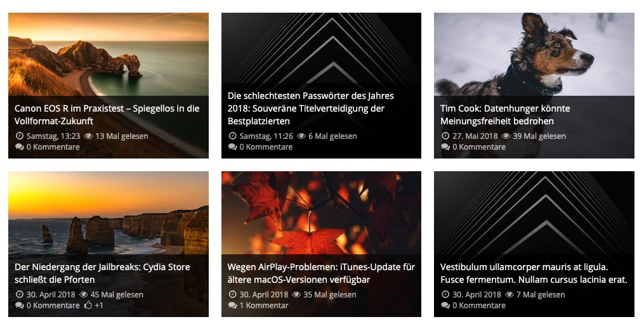The image size is (644, 331).
Task: Click the dog photo thumbnail
Action: [534, 54]
